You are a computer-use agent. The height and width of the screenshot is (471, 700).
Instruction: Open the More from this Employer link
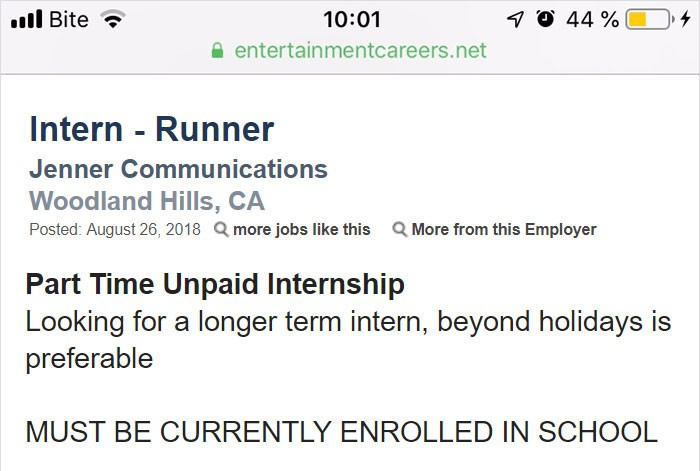click(x=503, y=229)
